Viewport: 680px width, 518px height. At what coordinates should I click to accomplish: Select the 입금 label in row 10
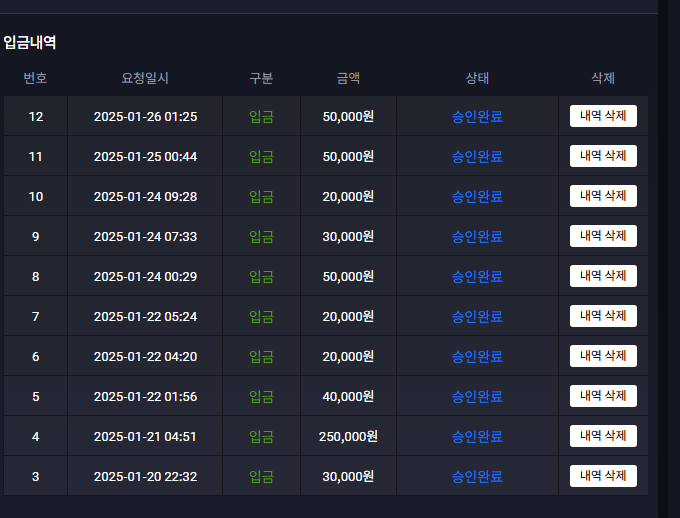pyautogui.click(x=261, y=197)
